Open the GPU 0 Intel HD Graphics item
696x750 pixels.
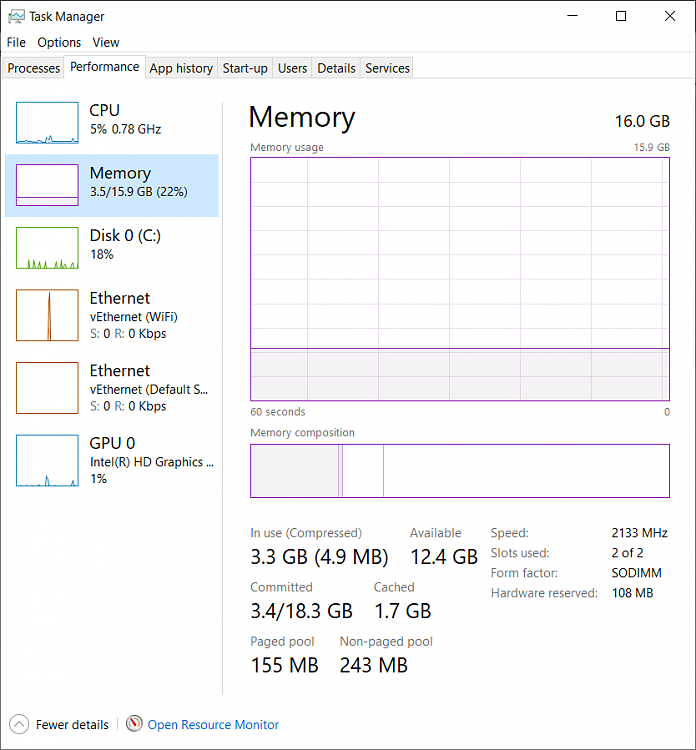112,460
